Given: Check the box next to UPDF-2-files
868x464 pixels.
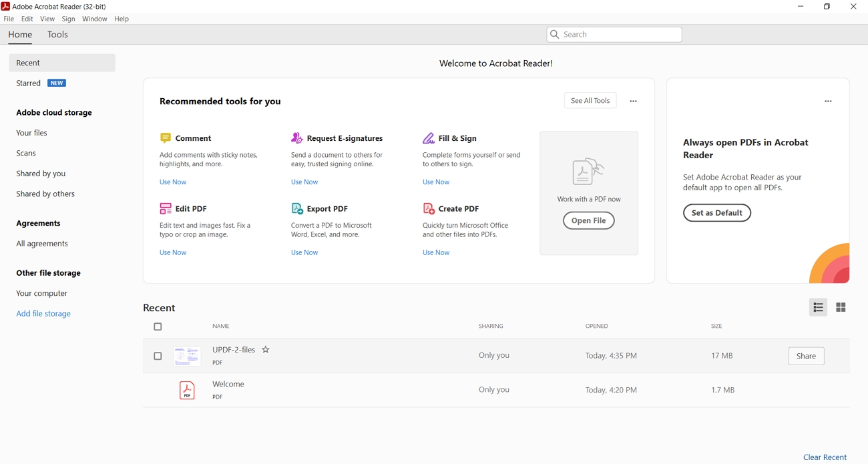Looking at the screenshot, I should pyautogui.click(x=158, y=356).
